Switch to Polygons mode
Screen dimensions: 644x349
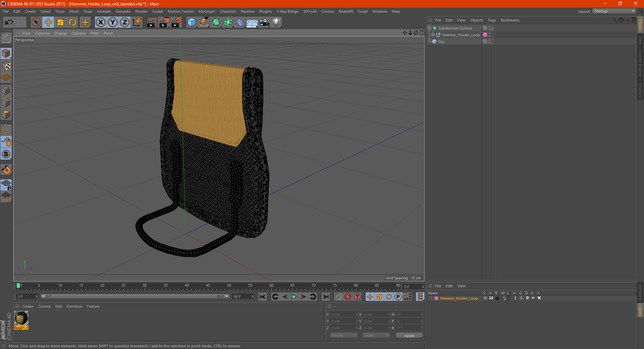tap(6, 114)
